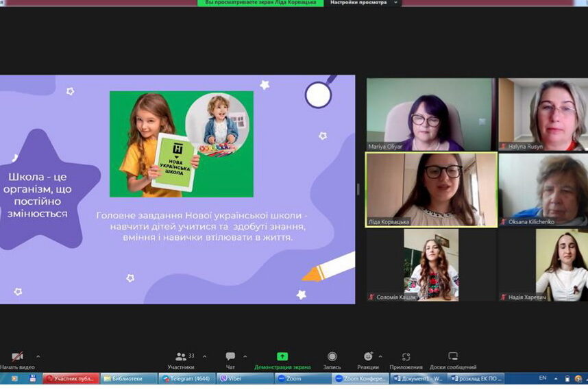Open Реакции reactions smiley icon
588x392 pixels.
(368, 357)
